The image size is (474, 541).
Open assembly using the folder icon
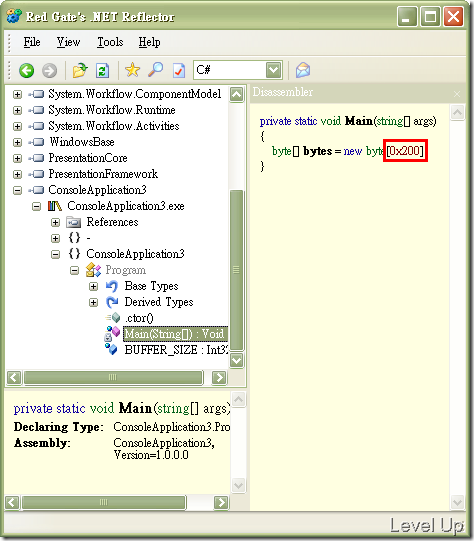coord(80,70)
